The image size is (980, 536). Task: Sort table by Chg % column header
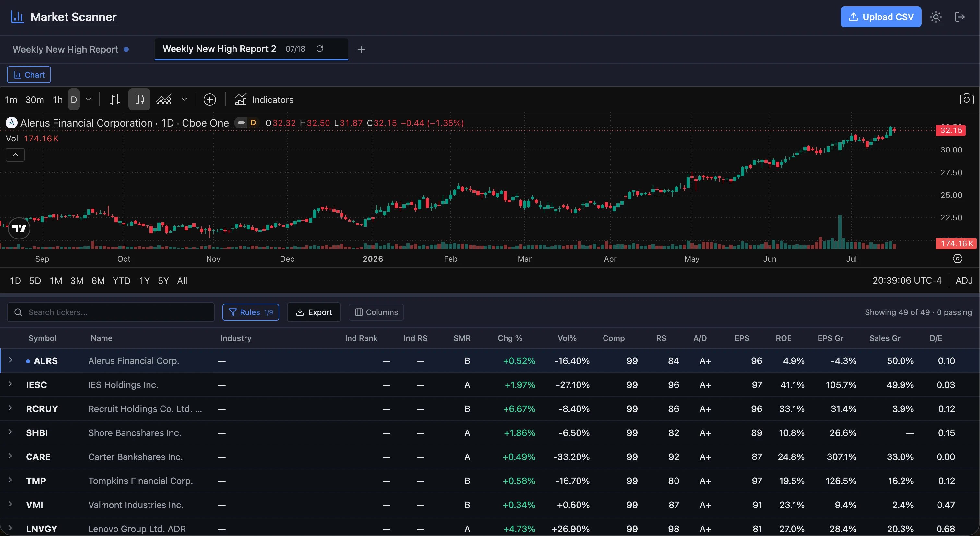point(510,338)
